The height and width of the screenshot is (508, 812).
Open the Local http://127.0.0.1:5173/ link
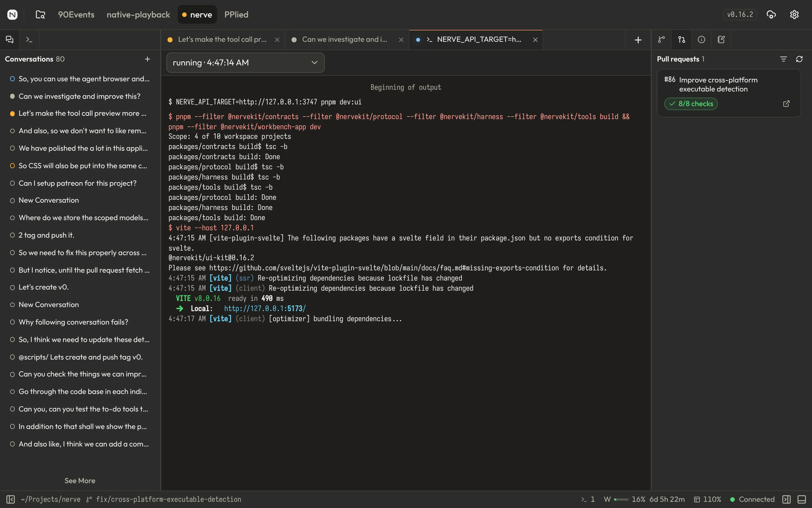point(265,308)
